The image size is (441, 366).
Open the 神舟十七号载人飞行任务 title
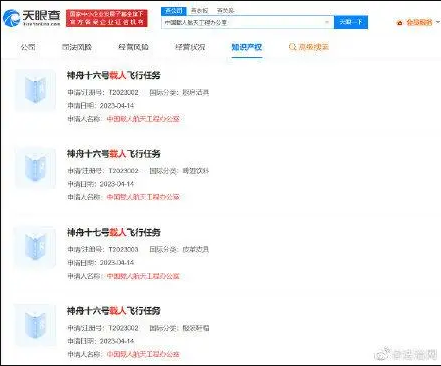114,232
